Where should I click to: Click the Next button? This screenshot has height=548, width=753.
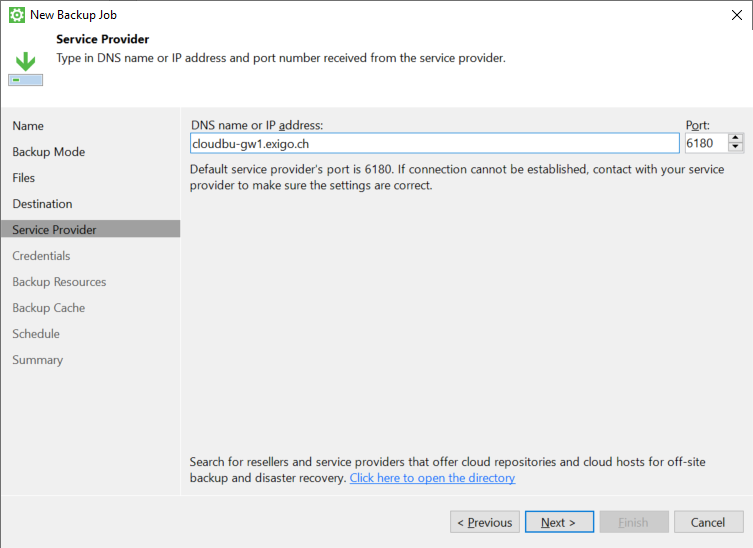pyautogui.click(x=559, y=522)
